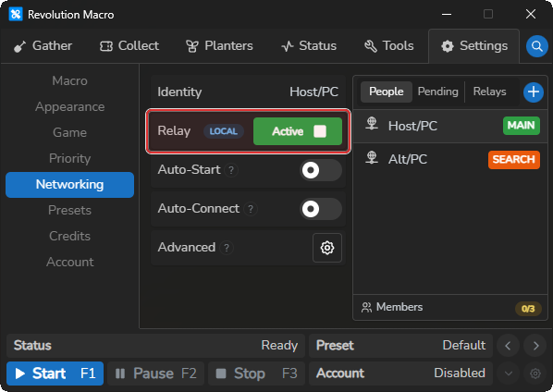Open the Priority settings section
The width and height of the screenshot is (553, 392).
click(70, 158)
